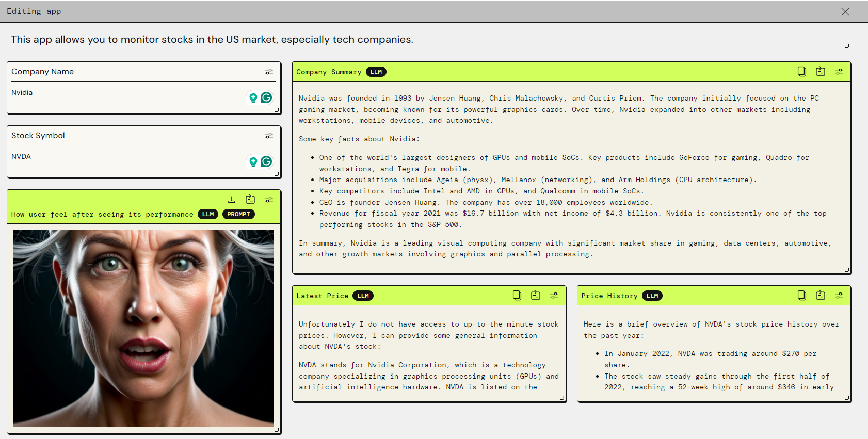
Task: Click the green lightbulb icon in Stock Symbol field
Action: pyautogui.click(x=253, y=161)
